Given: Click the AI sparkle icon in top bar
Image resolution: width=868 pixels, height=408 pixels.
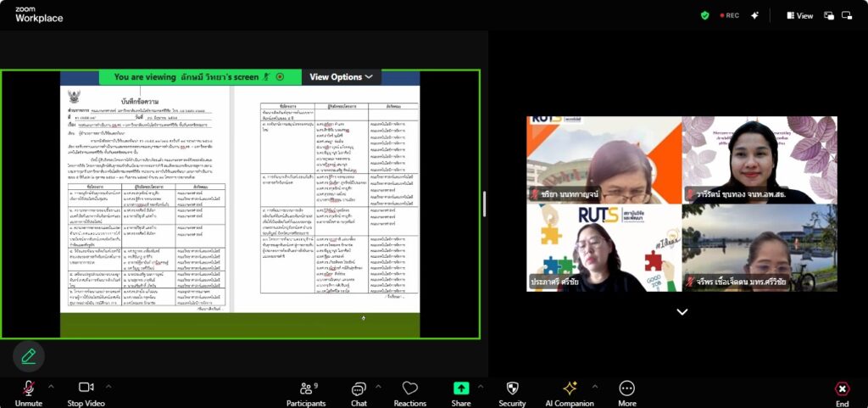Looking at the screenshot, I should click(x=754, y=15).
